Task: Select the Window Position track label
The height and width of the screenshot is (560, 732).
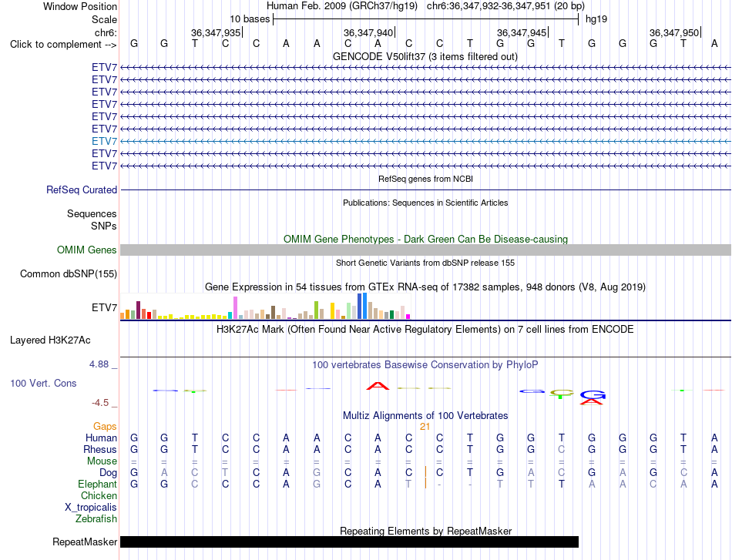Action: pyautogui.click(x=80, y=6)
